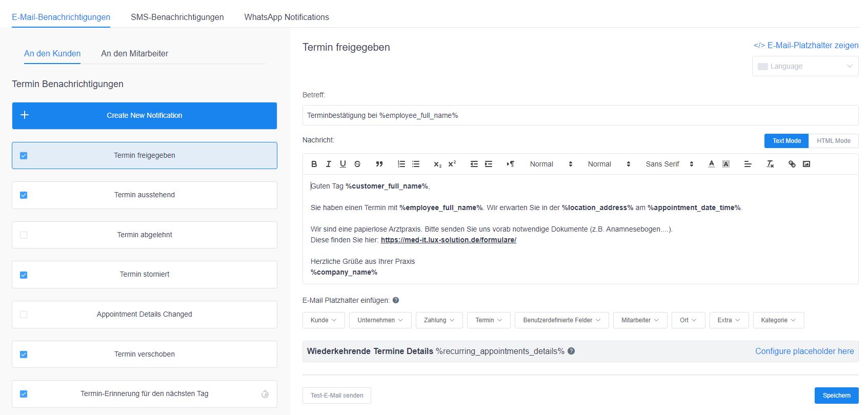The image size is (868, 415).
Task: Open the text color picker
Action: coord(712,164)
